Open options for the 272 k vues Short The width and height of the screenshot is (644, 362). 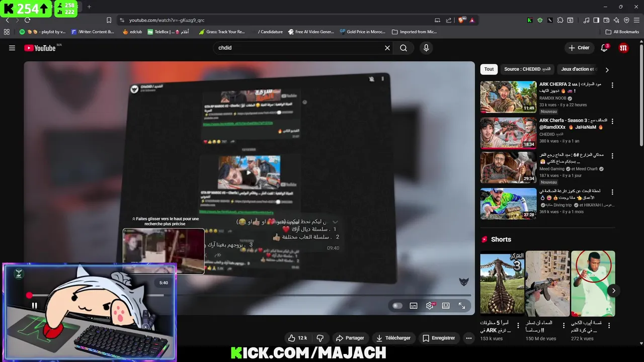coord(609,325)
